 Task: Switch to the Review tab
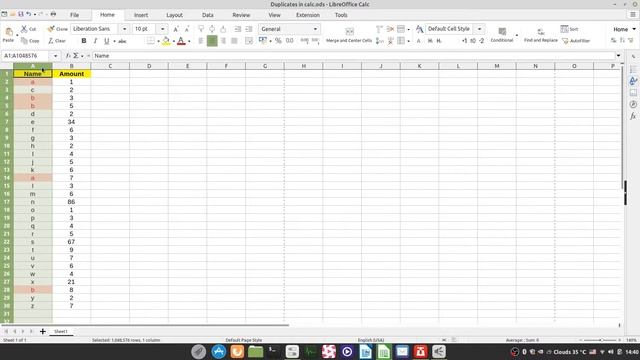pos(241,15)
